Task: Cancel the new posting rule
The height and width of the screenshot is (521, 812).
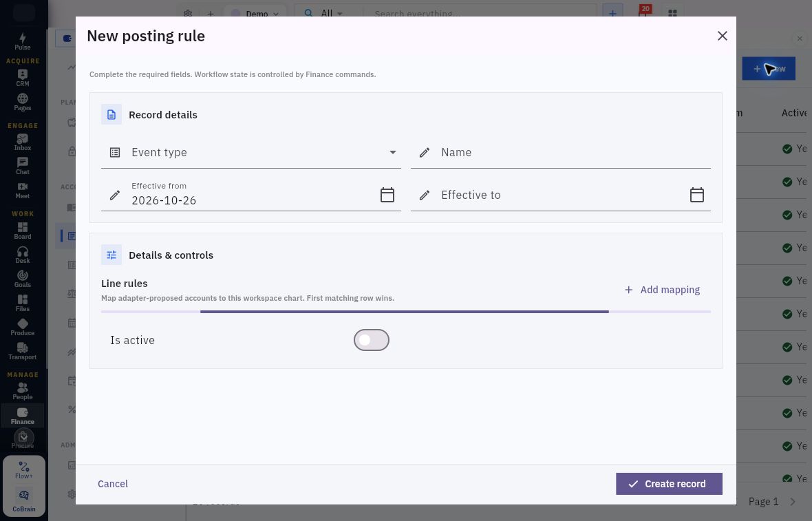Action: pyautogui.click(x=113, y=484)
